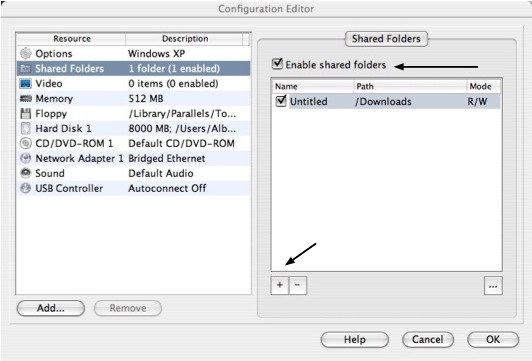Click the 1 folder (1 enabled) text

pos(174,69)
